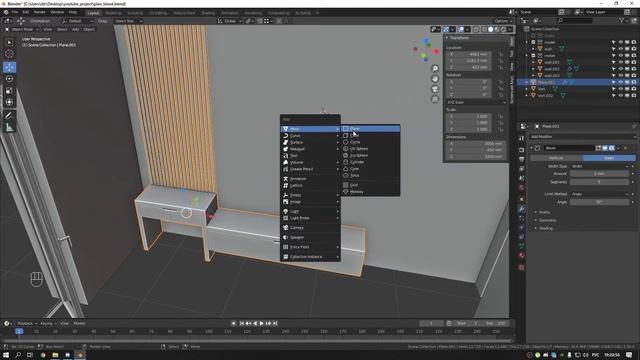Click the Location X field in Transform
This screenshot has width=640, height=360.
[x=470, y=54]
